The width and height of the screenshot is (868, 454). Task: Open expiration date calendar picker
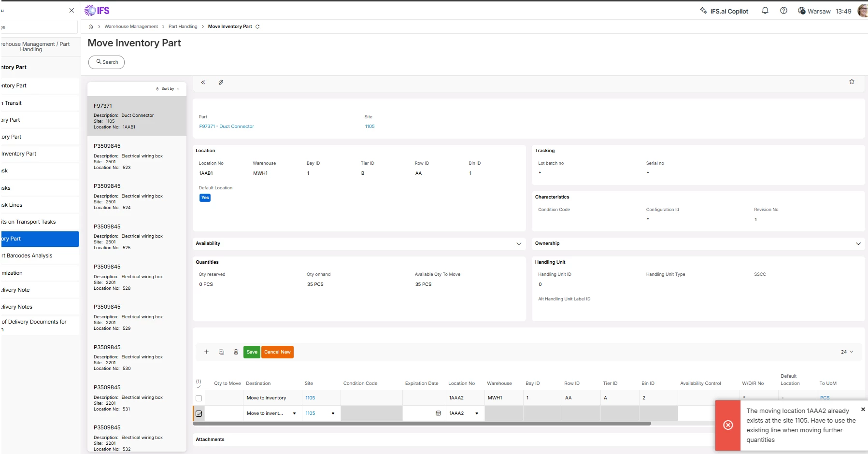click(438, 413)
